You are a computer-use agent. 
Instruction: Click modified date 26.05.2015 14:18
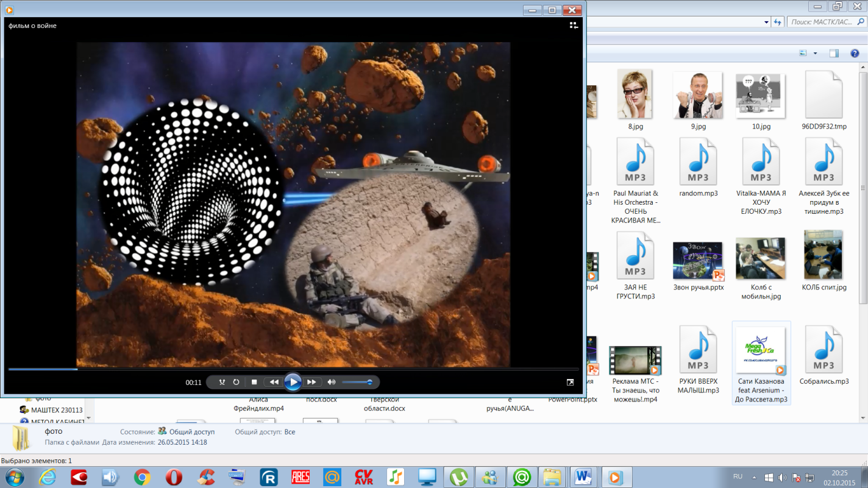(x=182, y=442)
